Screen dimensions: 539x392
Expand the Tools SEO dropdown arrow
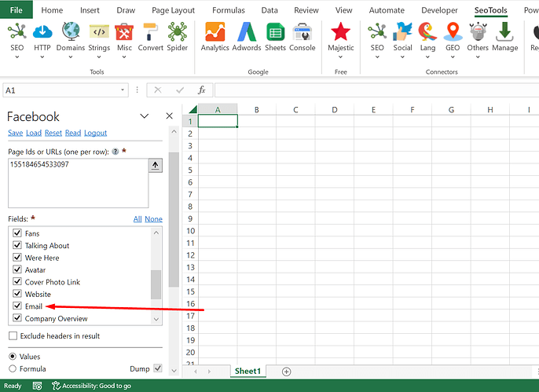click(16, 57)
